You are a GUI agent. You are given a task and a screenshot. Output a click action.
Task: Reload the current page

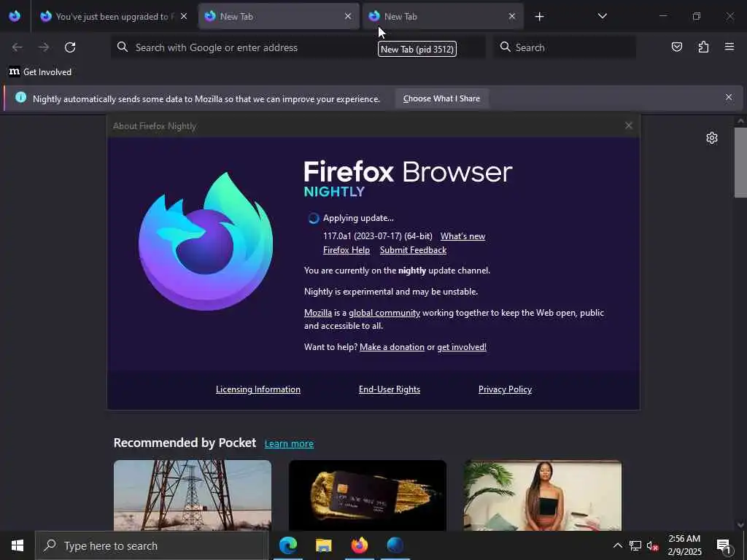[x=70, y=47]
